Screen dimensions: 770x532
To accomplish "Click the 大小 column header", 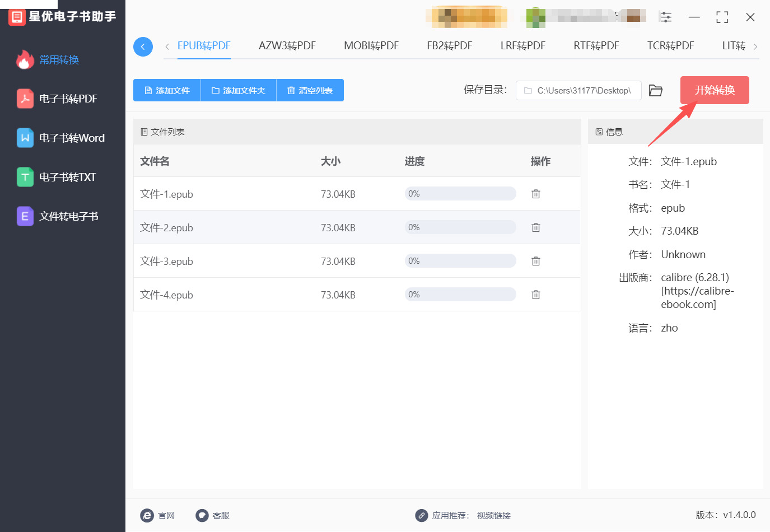I will coord(330,161).
